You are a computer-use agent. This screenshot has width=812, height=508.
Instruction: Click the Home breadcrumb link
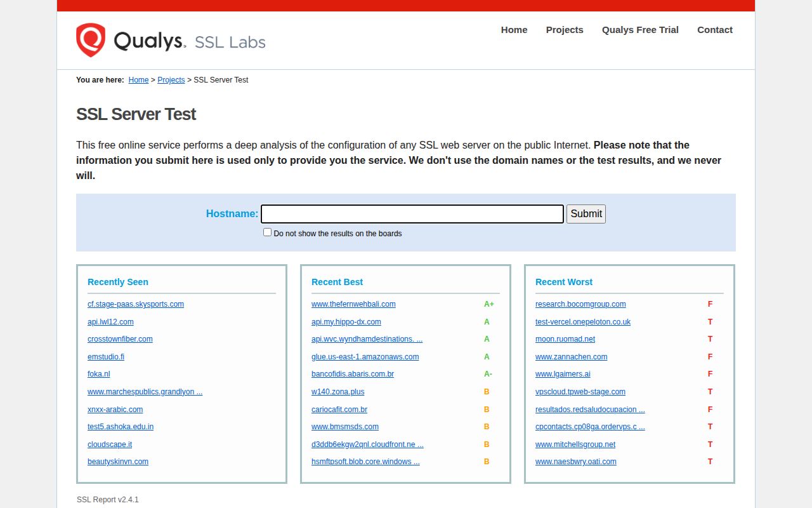pos(138,80)
